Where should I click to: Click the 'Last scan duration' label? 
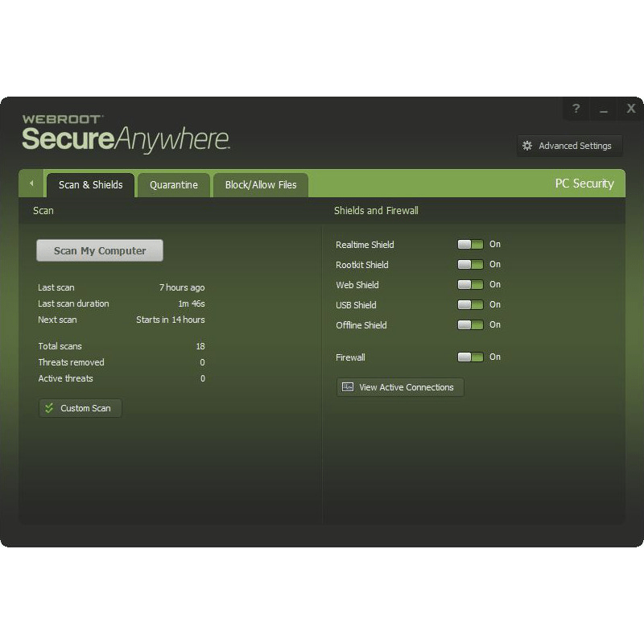click(73, 303)
